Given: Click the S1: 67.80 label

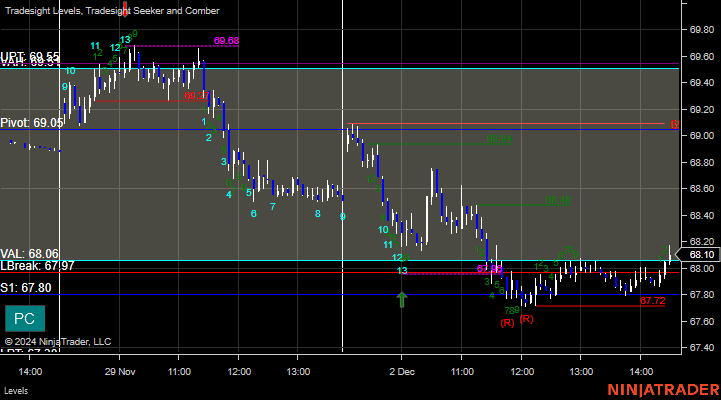Looking at the screenshot, I should click(x=26, y=288).
